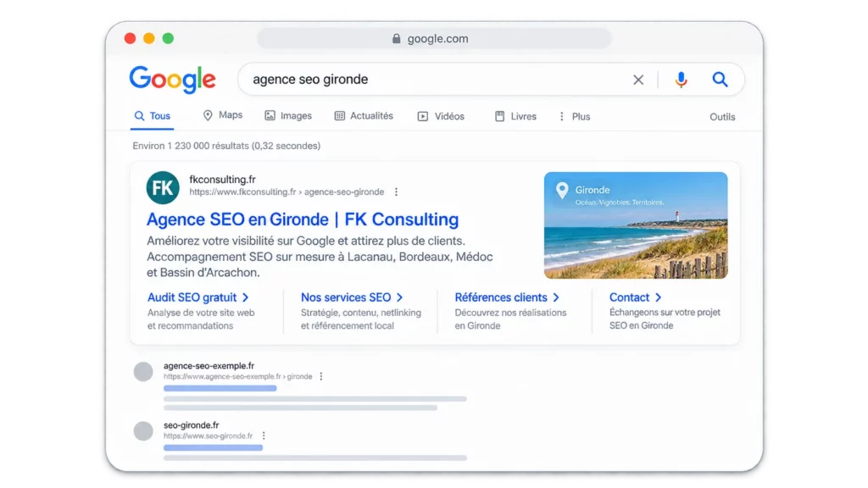The image size is (868, 488).
Task: Click the map pin icon on Gironde image
Action: (x=562, y=191)
